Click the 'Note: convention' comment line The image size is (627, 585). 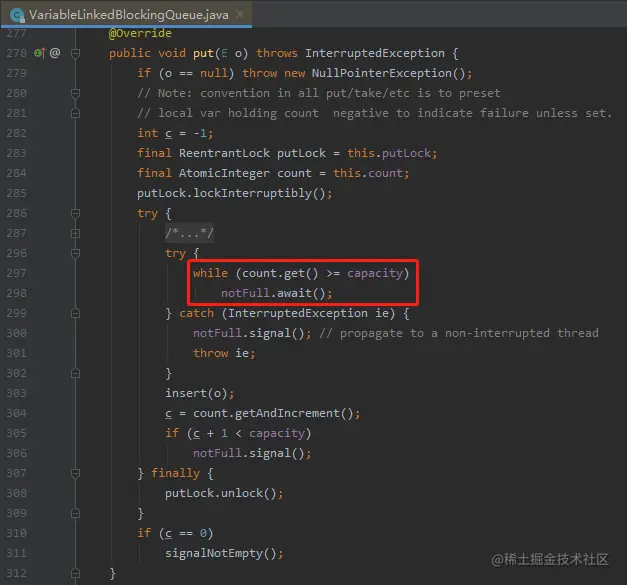point(318,93)
